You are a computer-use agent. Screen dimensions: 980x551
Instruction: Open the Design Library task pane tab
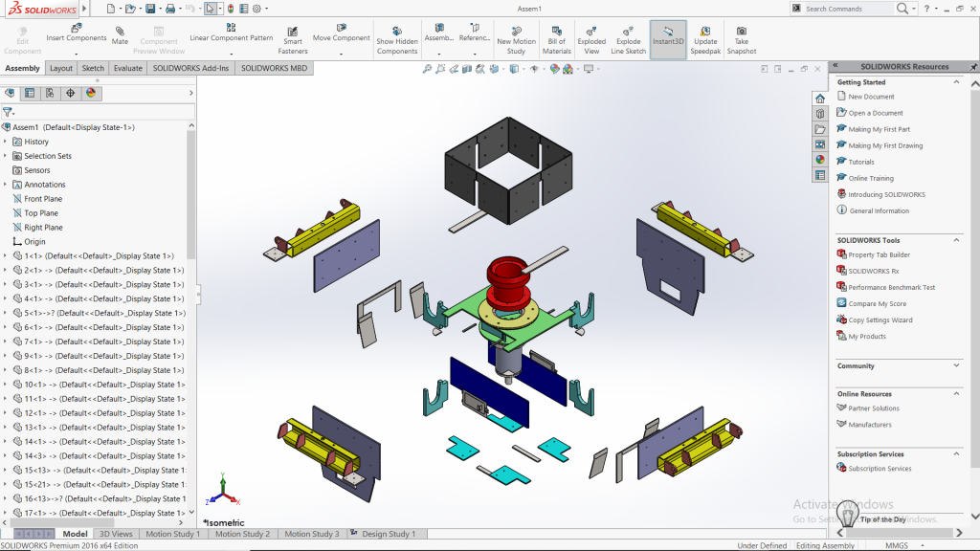click(x=820, y=113)
